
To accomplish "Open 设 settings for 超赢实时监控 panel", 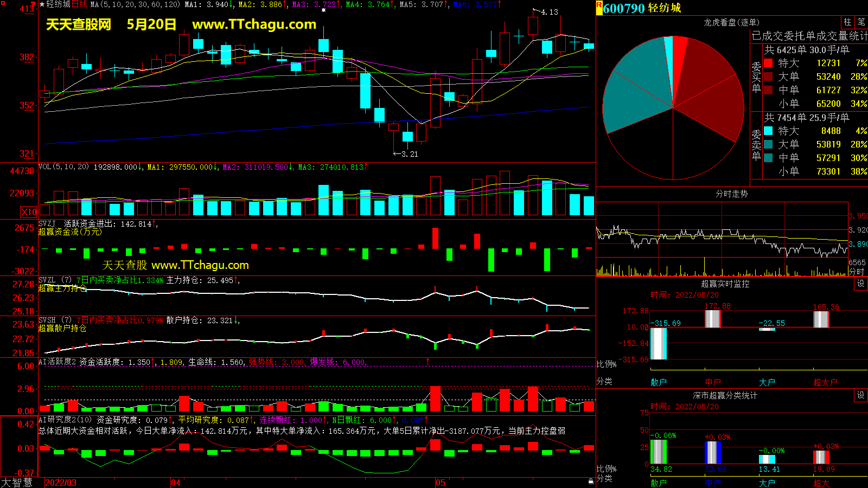I will pyautogui.click(x=860, y=284).
